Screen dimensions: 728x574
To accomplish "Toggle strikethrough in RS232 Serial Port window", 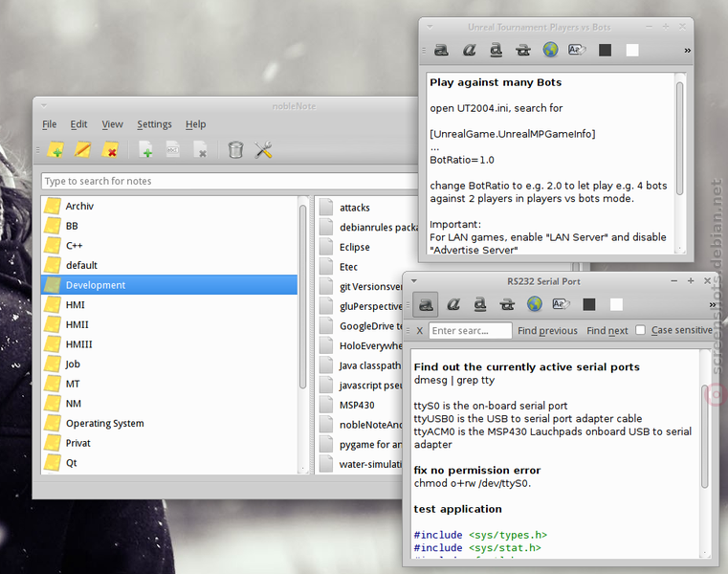I will pos(507,304).
